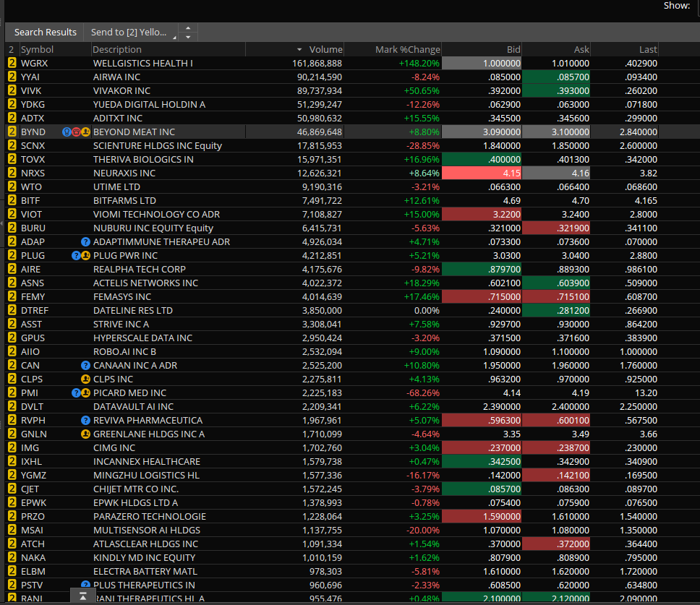Toggle the Volume column sort arrow
Screen dimensions: 700x605
pyautogui.click(x=299, y=50)
